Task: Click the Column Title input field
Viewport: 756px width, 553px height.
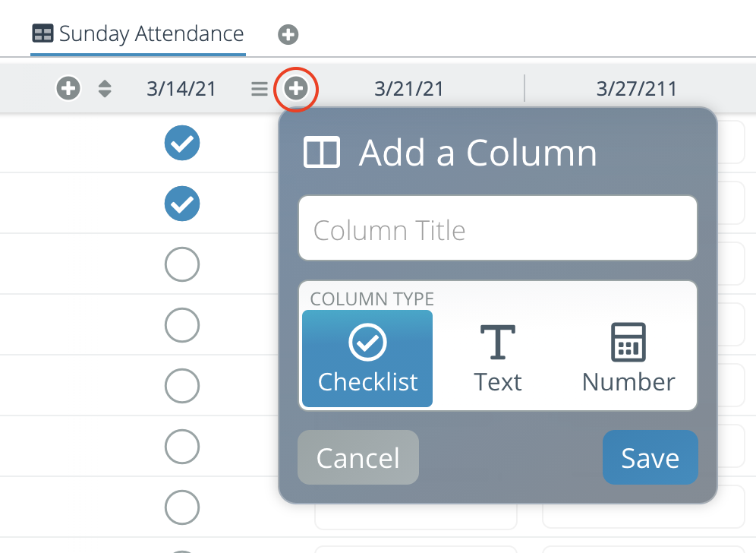Action: click(498, 228)
